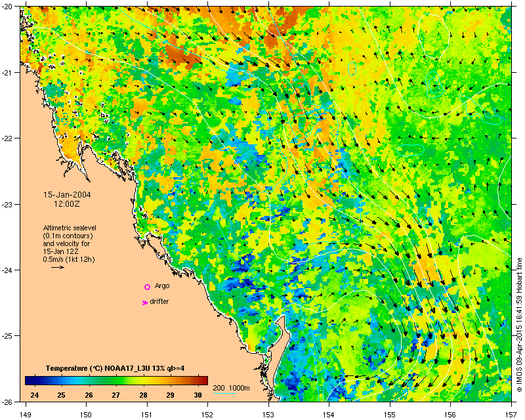
Task: Click the longitude axis label 155
Action: coord(390,414)
